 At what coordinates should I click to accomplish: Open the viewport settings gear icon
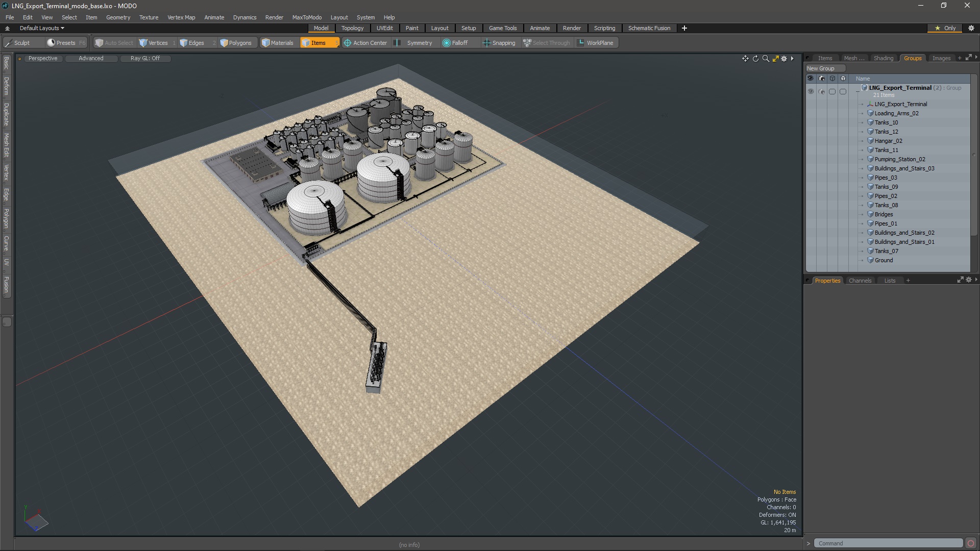point(785,59)
